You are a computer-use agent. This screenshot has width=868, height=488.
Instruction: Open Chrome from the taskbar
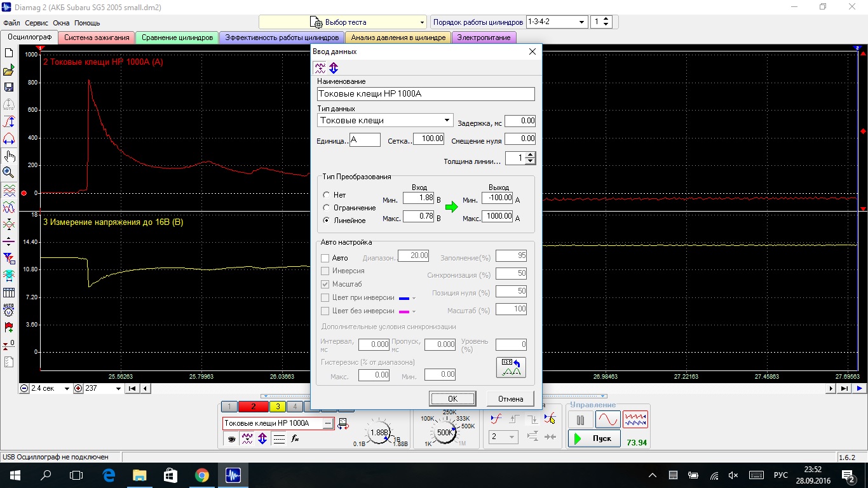coord(201,475)
